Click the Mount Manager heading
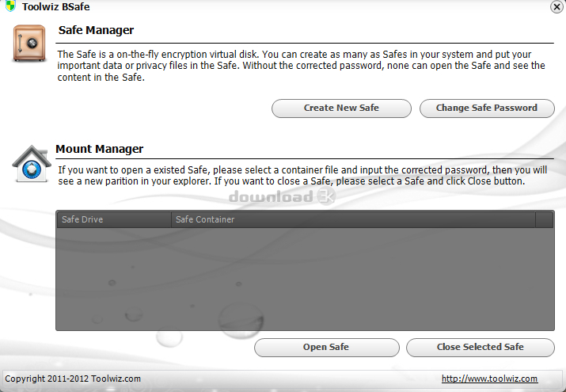This screenshot has height=392, width=566. coord(99,149)
